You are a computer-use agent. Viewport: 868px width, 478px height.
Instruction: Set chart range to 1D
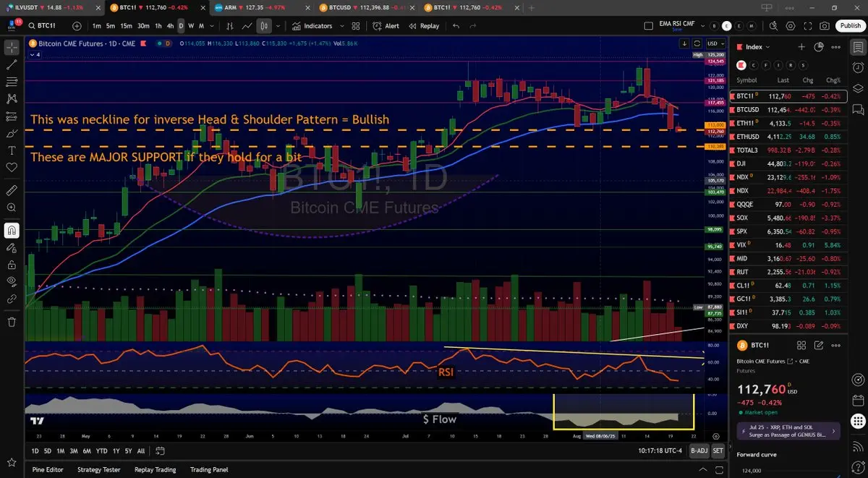pyautogui.click(x=35, y=451)
